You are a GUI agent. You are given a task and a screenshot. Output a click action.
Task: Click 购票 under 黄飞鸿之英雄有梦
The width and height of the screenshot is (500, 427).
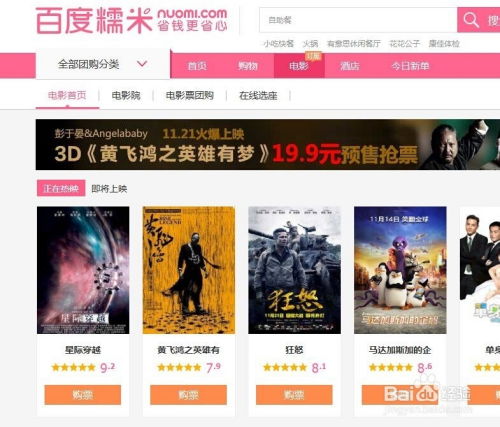coord(188,395)
